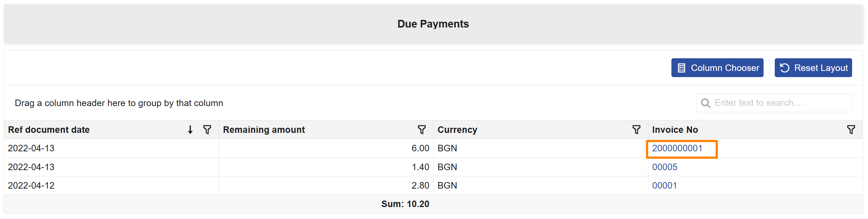Click the circular arrow icon on Reset Layout

785,67
